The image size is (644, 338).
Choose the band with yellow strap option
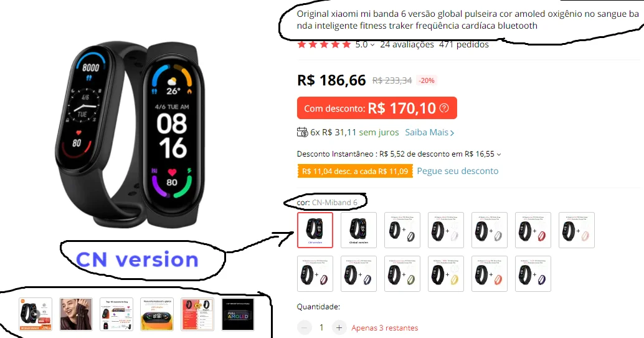(445, 274)
